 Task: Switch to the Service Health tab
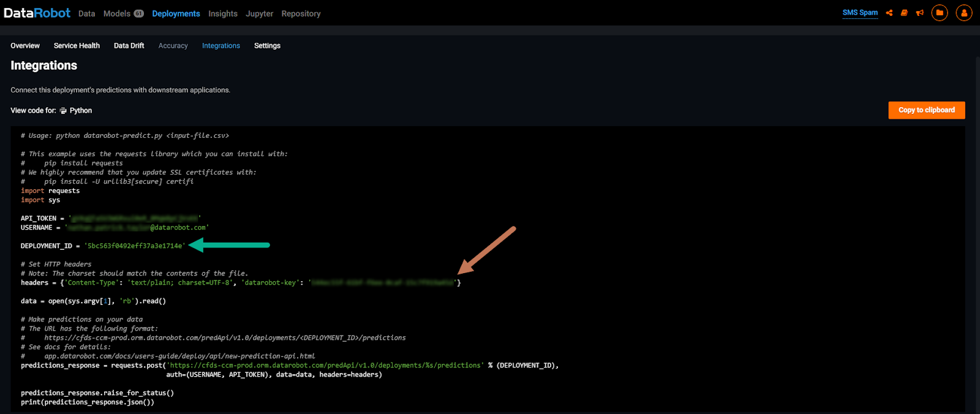point(77,46)
